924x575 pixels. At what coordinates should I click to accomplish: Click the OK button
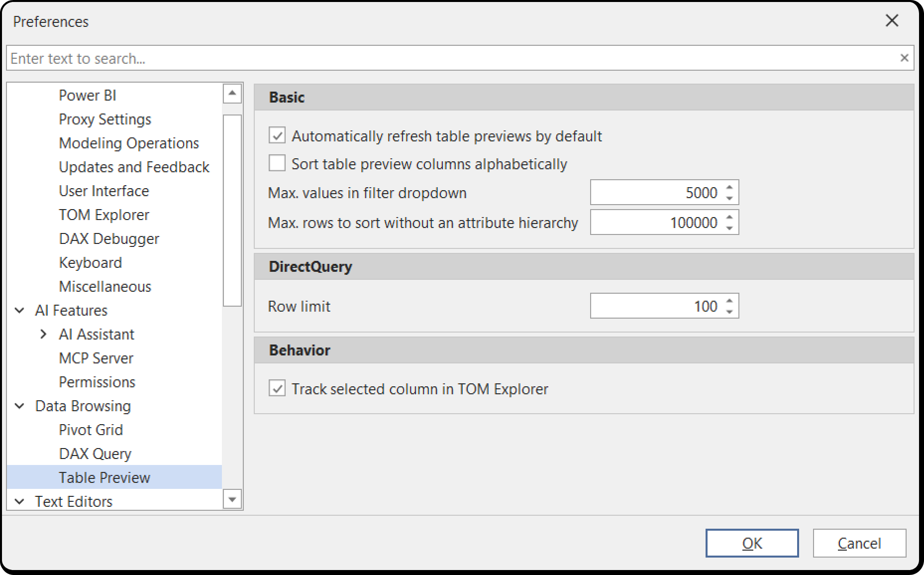pyautogui.click(x=752, y=543)
